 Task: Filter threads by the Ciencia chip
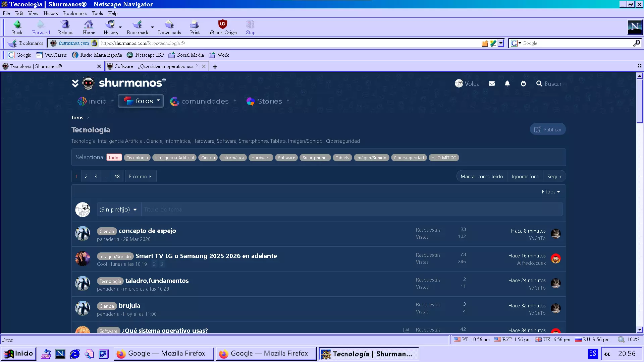pyautogui.click(x=208, y=158)
